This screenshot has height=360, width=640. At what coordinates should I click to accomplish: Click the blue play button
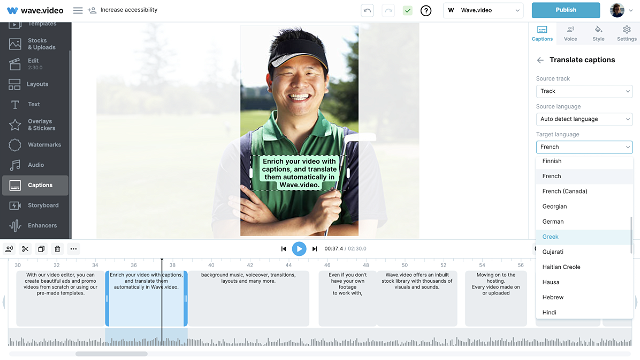pos(299,249)
